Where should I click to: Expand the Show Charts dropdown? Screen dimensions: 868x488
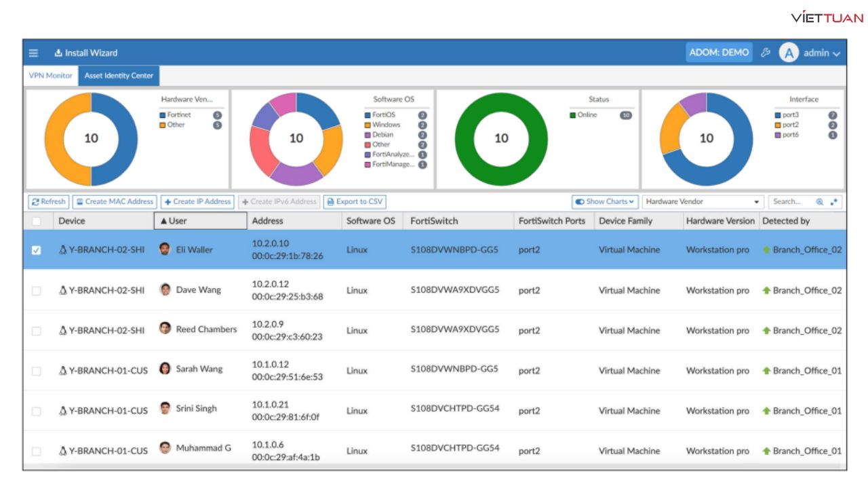(605, 202)
